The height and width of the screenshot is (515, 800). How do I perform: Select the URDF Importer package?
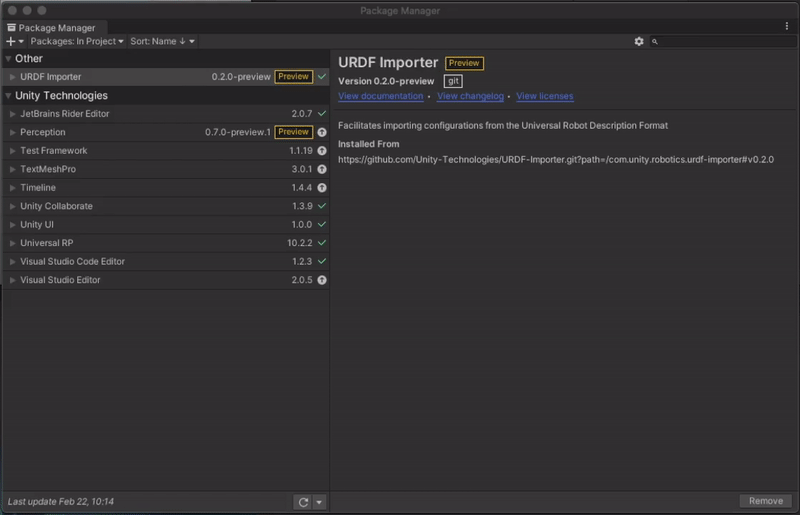click(x=166, y=77)
